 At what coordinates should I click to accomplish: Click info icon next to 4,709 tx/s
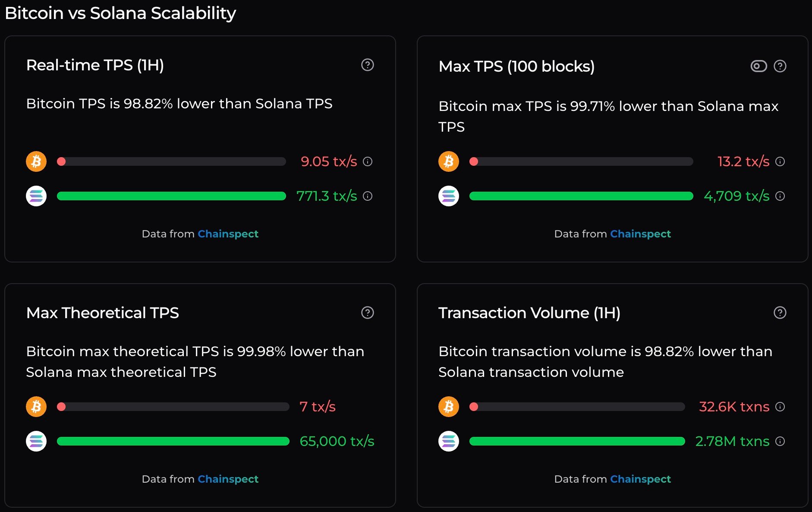pos(780,196)
